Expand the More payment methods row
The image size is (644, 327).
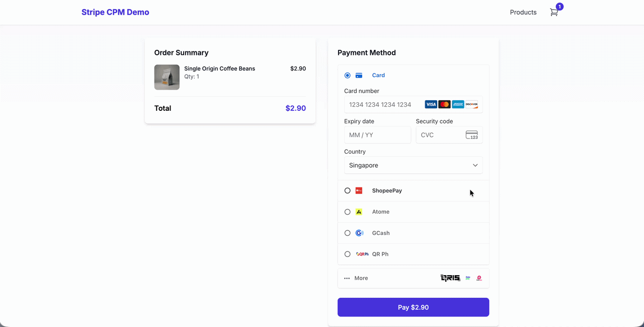(361, 278)
